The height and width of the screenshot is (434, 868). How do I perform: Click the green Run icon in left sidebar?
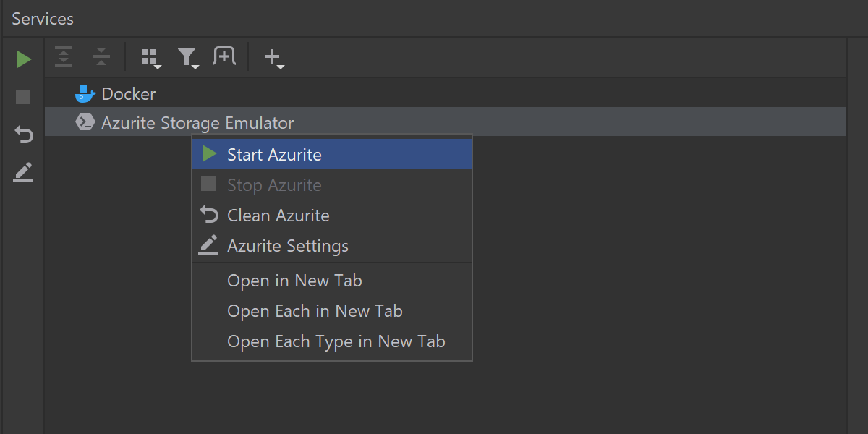click(x=24, y=59)
